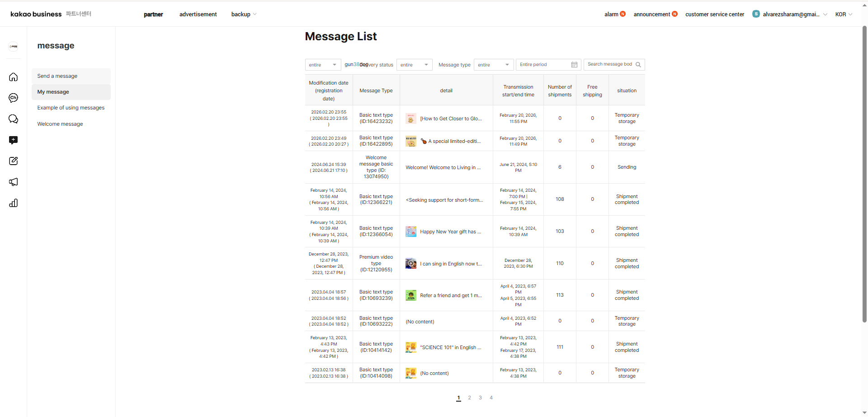Image resolution: width=868 pixels, height=417 pixels.
Task: Click the 'Transmission start/end time' column header
Action: tap(518, 90)
